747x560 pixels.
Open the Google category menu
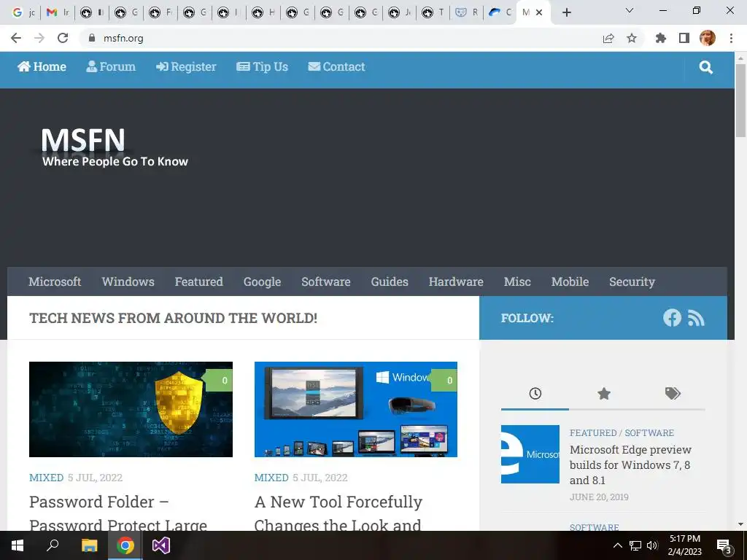pos(262,281)
